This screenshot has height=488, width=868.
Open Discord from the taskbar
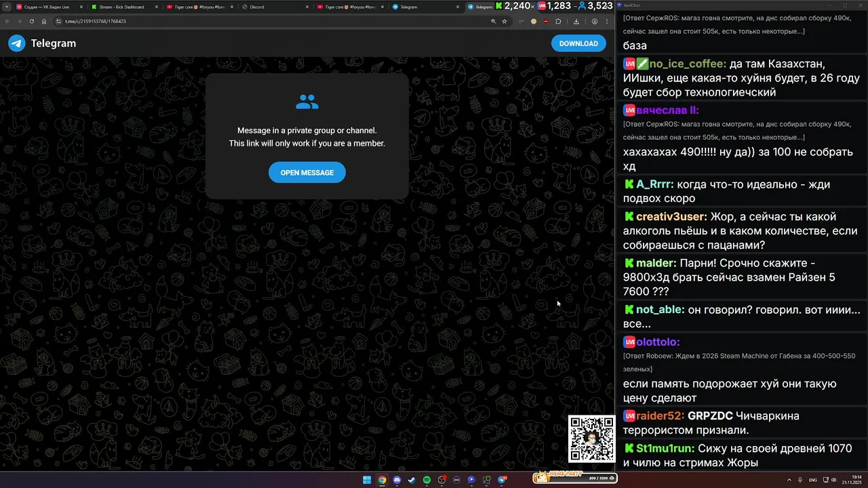pyautogui.click(x=397, y=480)
